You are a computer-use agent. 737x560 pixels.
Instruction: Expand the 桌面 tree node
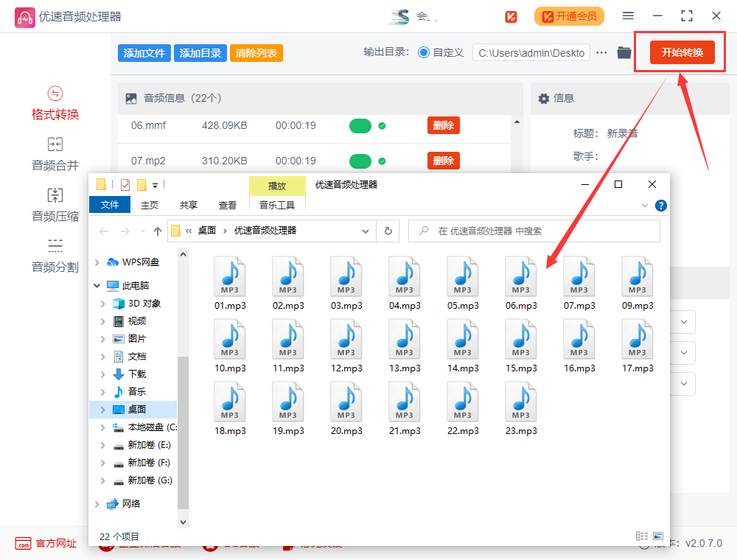pos(103,410)
